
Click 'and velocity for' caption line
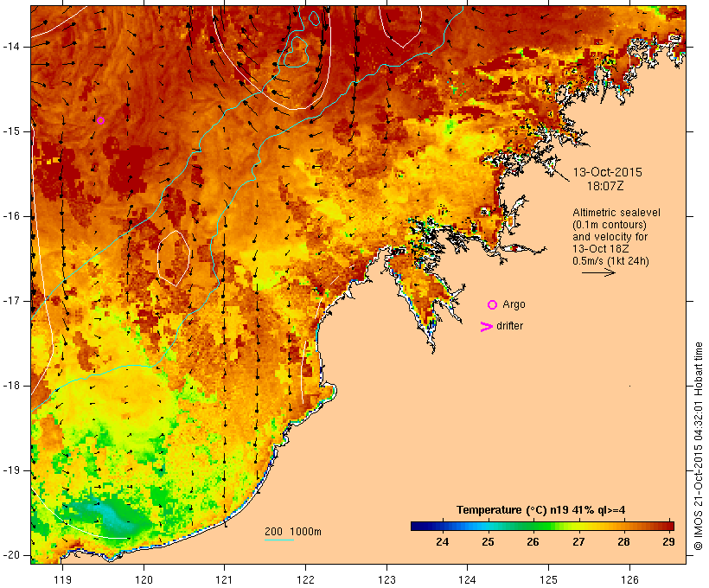(610, 237)
